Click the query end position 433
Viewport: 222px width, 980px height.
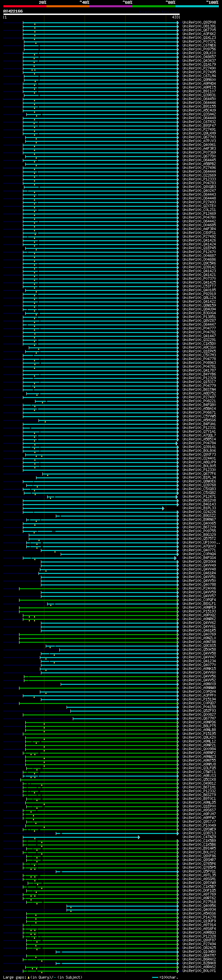[x=175, y=17]
